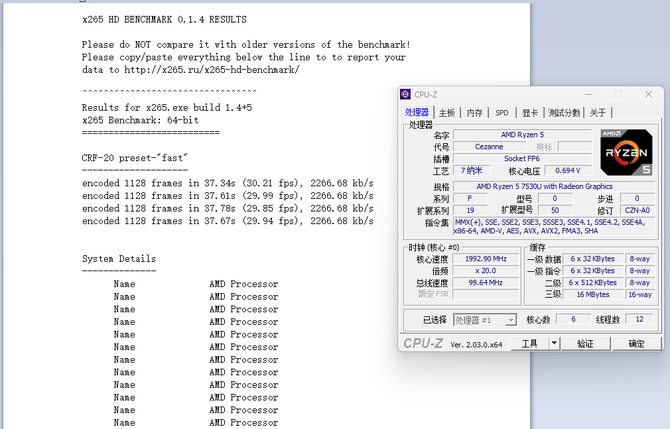Click the 验证 button
This screenshot has width=670, height=429.
(x=586, y=344)
